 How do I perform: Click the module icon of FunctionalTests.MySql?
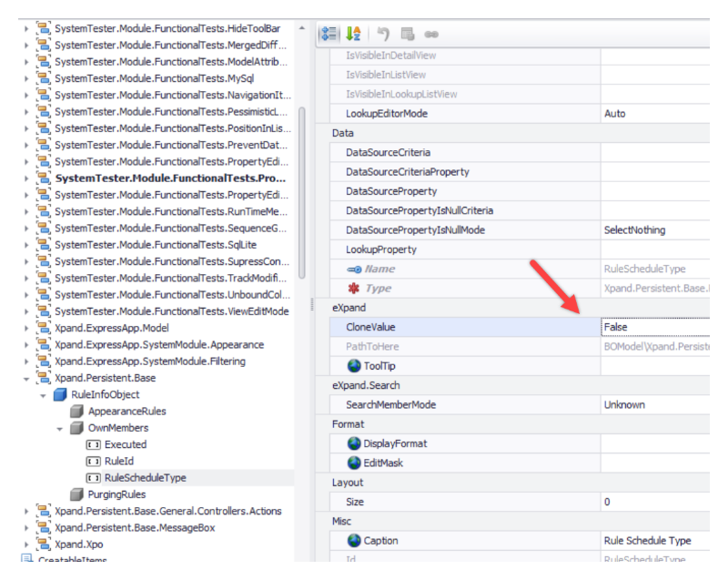point(44,78)
